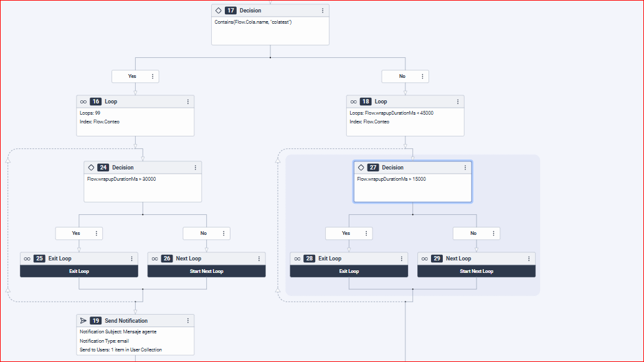Click the Next Loop 29 infinity icon
This screenshot has width=644, height=362.
tap(424, 259)
